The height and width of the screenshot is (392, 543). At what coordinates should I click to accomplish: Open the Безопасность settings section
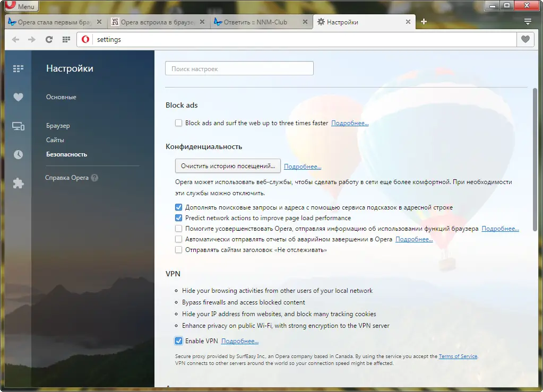[x=66, y=154]
